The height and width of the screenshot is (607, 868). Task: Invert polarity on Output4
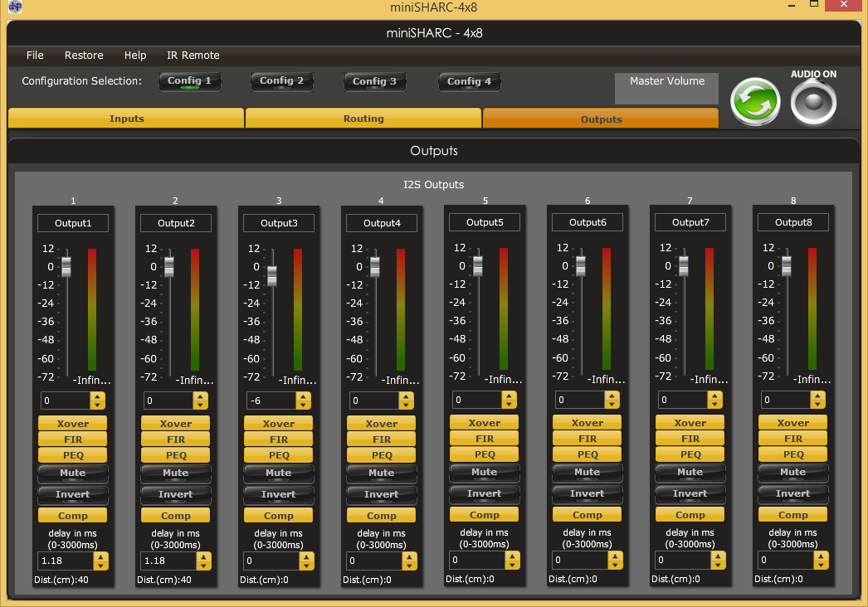tap(382, 495)
